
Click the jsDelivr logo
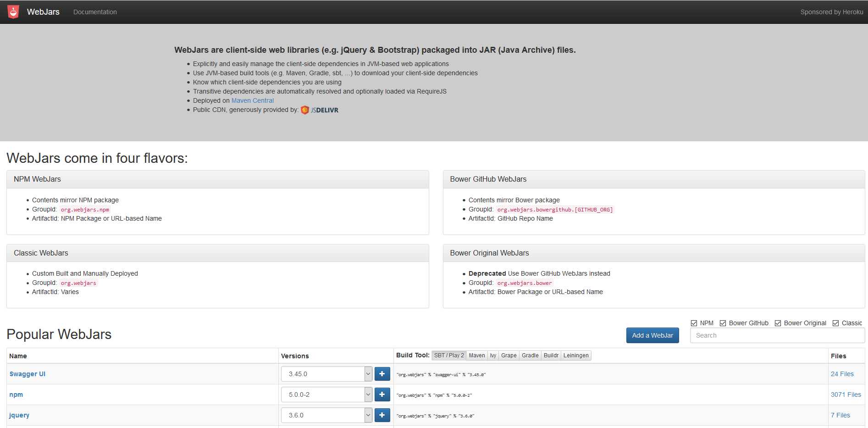(320, 110)
